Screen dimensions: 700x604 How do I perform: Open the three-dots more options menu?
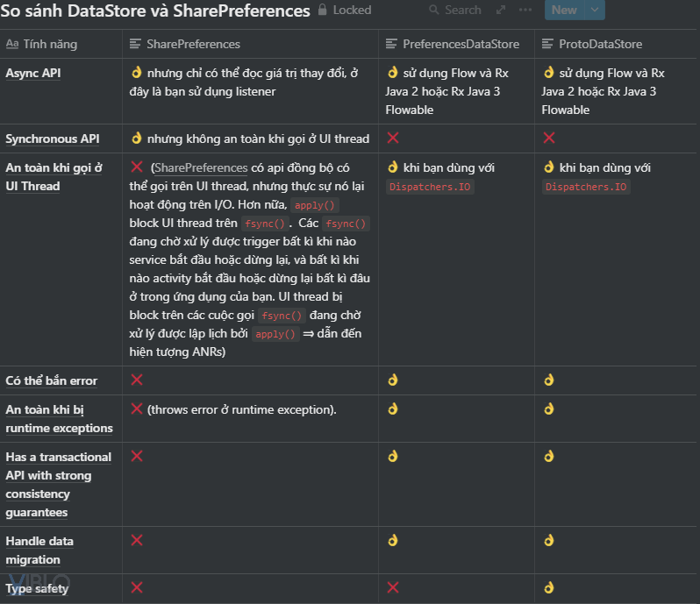pos(525,11)
